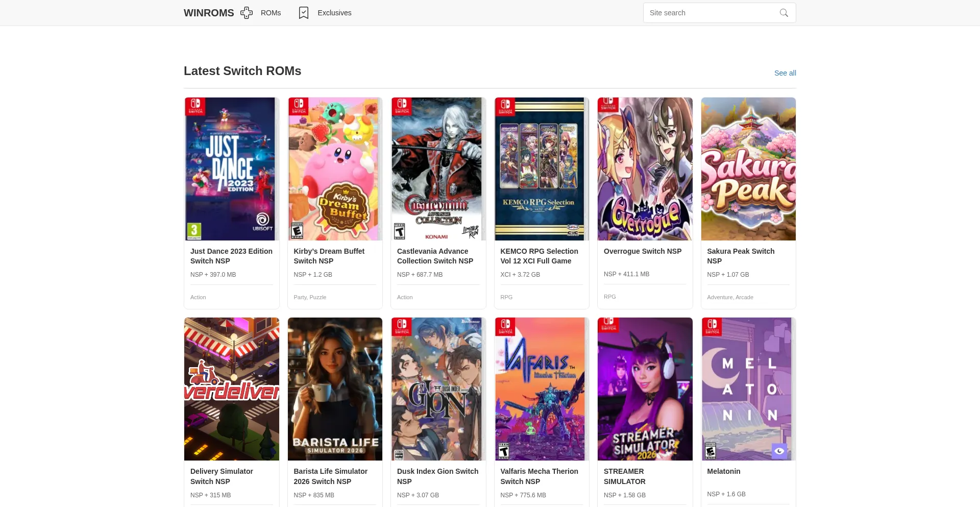Open the Delivery Simulator cover image
This screenshot has width=980, height=507.
click(x=232, y=389)
